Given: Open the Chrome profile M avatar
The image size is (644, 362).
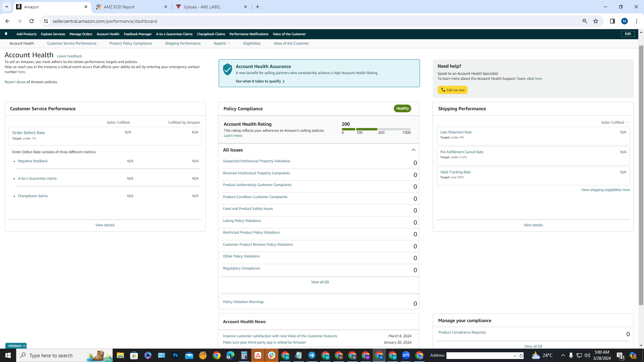Looking at the screenshot, I should pos(624,21).
